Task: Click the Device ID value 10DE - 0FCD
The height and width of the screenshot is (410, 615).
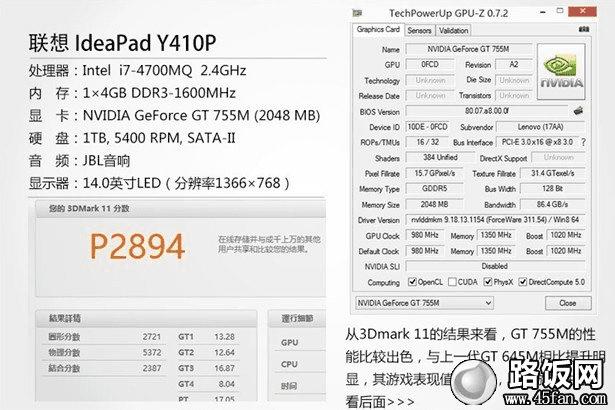Action: 427,127
